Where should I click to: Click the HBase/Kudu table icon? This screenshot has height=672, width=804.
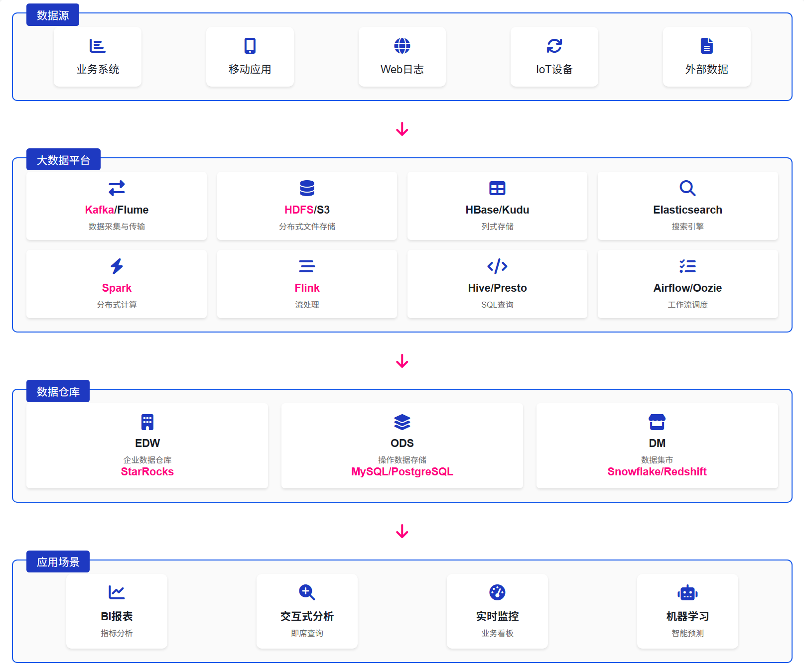coord(497,188)
